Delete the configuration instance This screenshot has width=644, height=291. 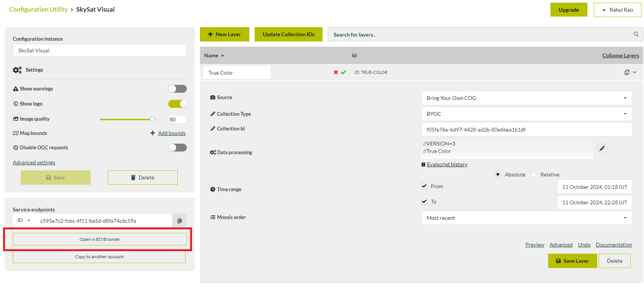[x=143, y=178]
